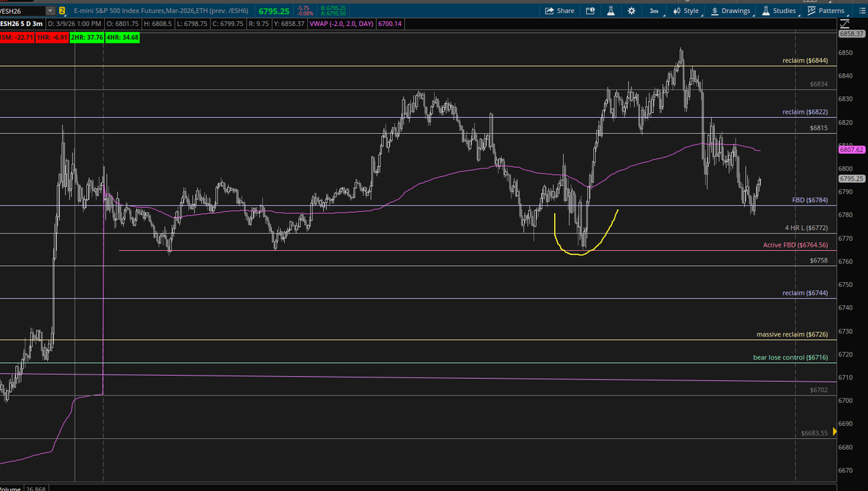Click the 'FBD ($6784)' level label

[x=810, y=200]
